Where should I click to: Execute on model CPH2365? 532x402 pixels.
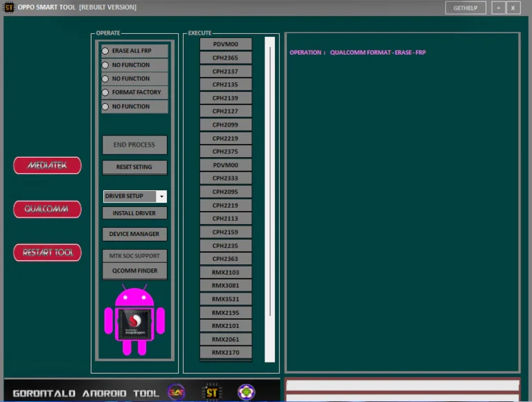(x=226, y=57)
